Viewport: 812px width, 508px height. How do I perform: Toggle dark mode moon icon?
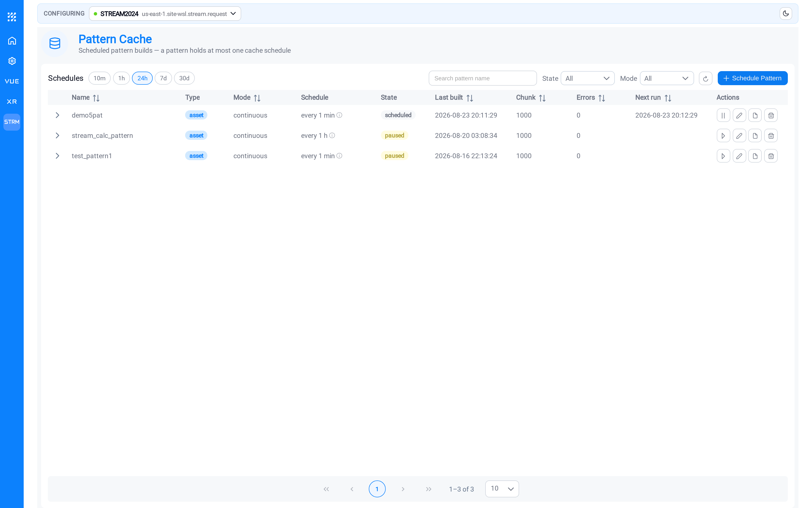[x=785, y=14]
